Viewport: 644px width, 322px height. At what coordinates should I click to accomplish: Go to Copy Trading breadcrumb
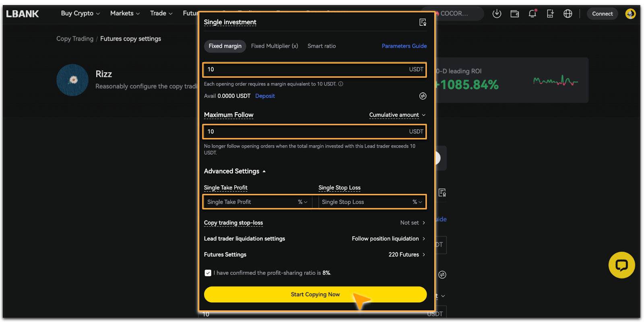pyautogui.click(x=75, y=39)
